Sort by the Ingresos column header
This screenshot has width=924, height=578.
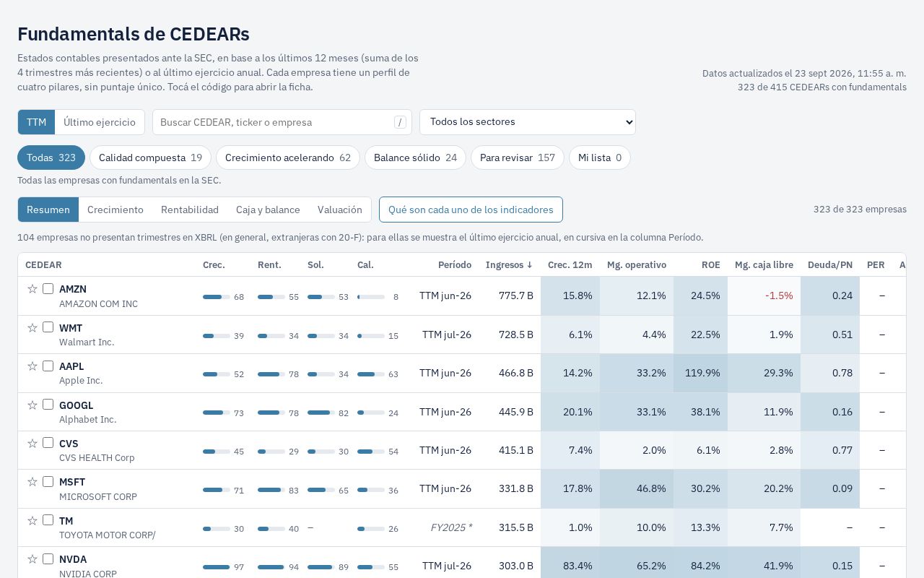509,265
